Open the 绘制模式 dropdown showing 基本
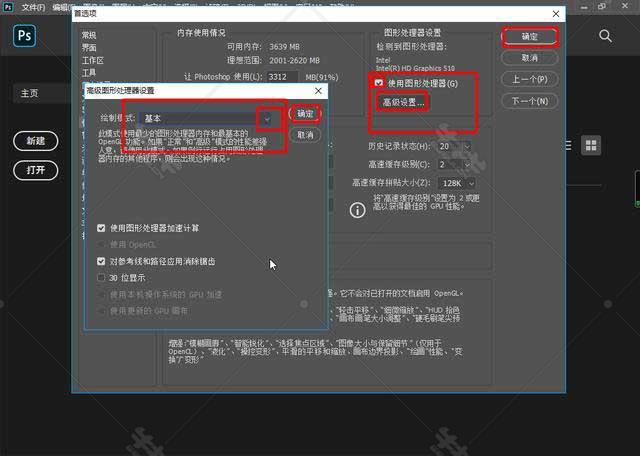 click(x=205, y=118)
